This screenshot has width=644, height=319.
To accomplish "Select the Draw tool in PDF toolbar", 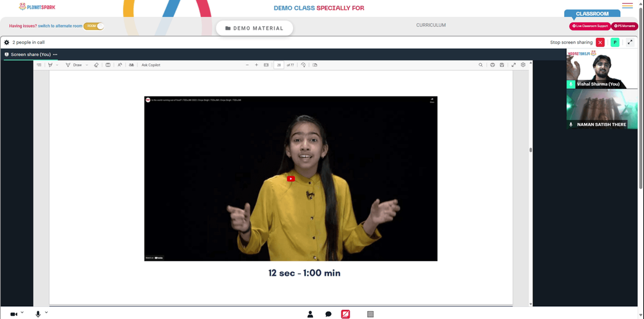I will point(74,65).
